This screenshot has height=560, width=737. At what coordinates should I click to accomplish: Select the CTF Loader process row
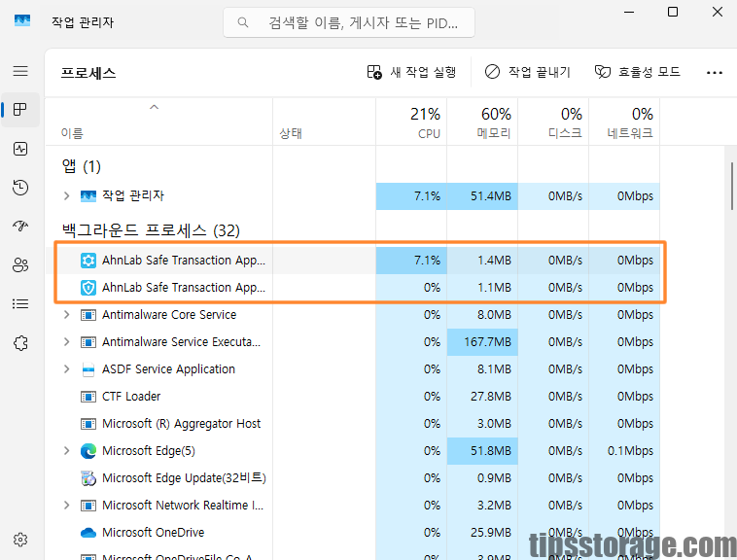click(x=353, y=397)
